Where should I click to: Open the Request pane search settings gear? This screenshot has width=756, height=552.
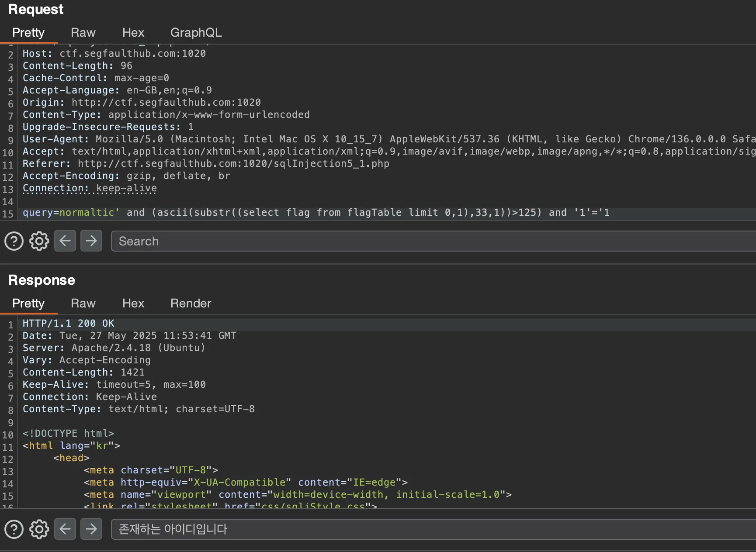39,241
